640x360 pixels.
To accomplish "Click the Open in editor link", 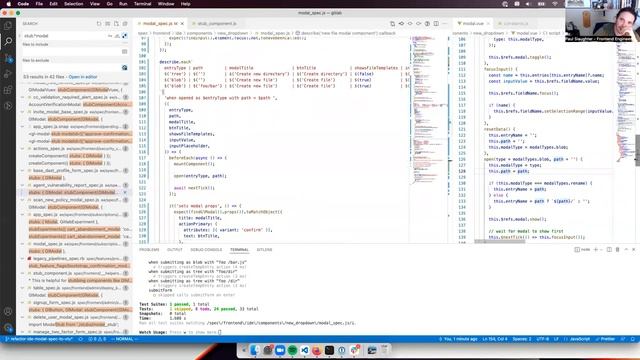I will (83, 77).
